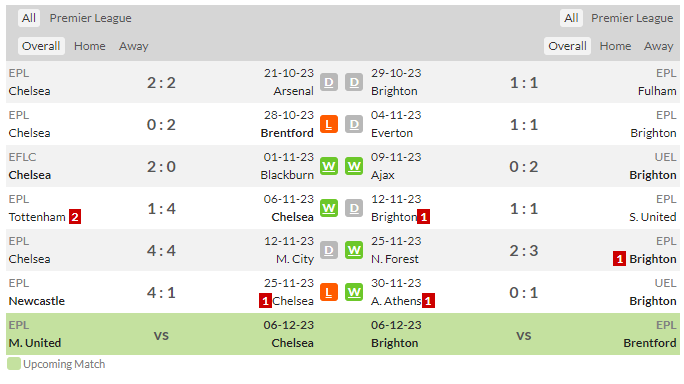Switch right panel to Away matches

659,46
